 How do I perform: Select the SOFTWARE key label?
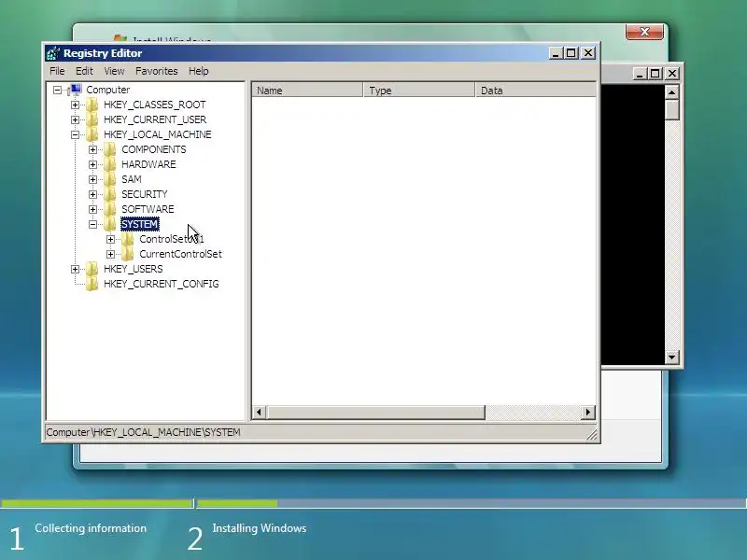coord(148,209)
